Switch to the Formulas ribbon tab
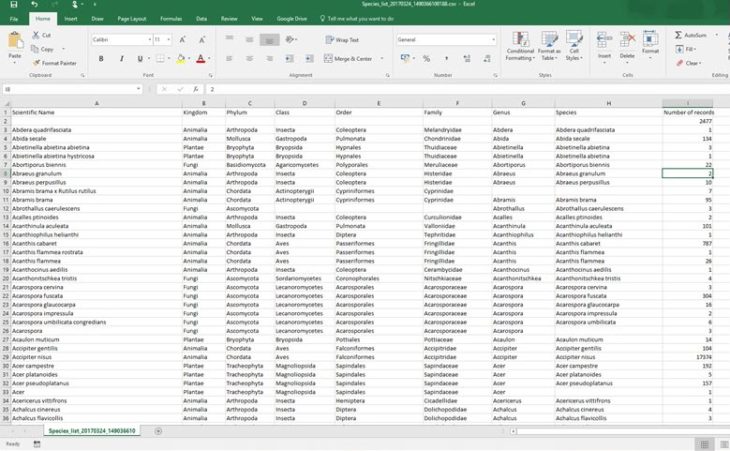Screen dimensions: 730x451 [x=171, y=19]
